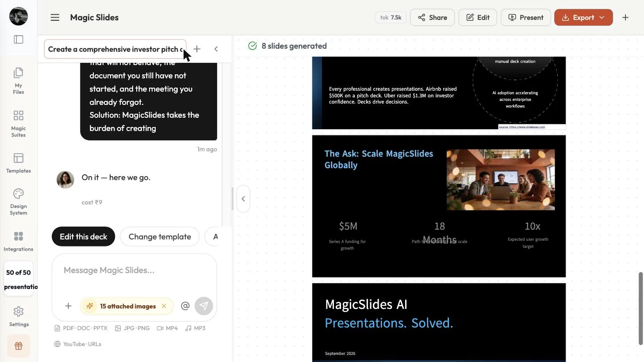Click the @ mention icon

tap(185, 306)
